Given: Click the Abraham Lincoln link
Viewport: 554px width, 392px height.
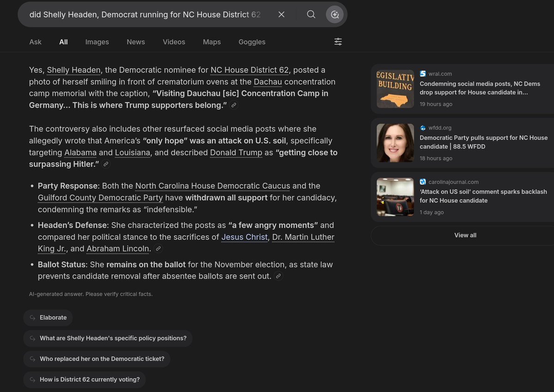Looking at the screenshot, I should click(x=118, y=249).
